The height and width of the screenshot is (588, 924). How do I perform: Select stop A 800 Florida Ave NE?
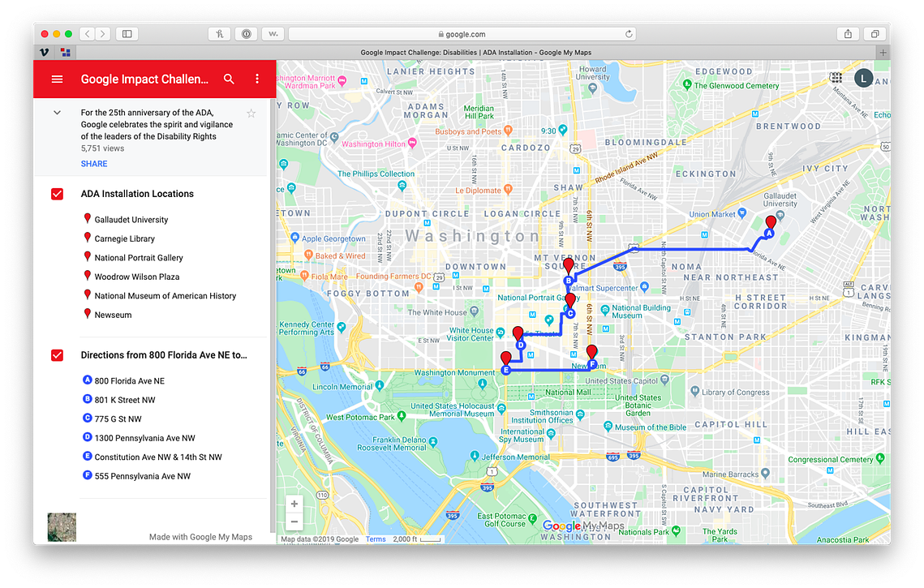click(x=129, y=380)
